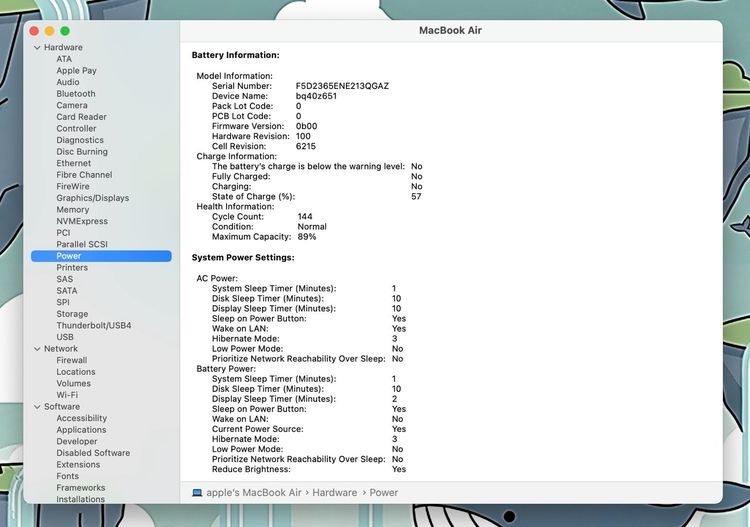
Task: Select Extensions in the sidebar
Action: pos(78,464)
